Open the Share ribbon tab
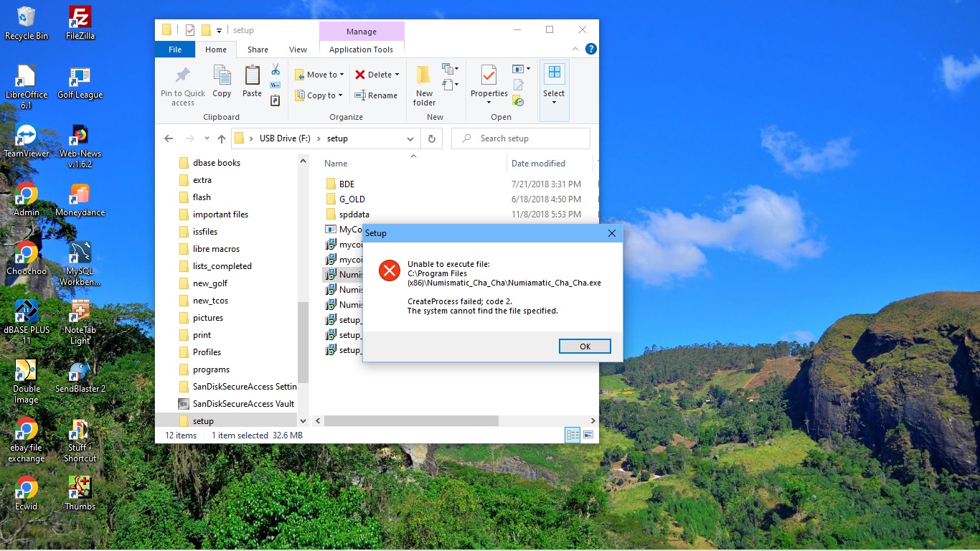This screenshot has width=980, height=551. coord(258,50)
